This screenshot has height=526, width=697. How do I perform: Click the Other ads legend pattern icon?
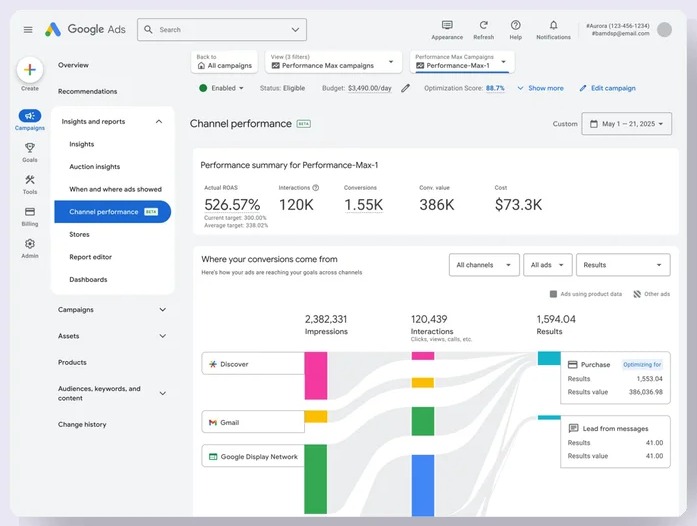[637, 294]
